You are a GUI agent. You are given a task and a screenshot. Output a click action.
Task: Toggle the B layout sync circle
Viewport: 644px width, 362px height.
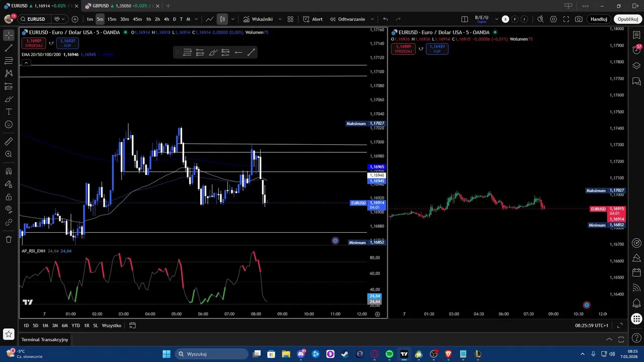[x=506, y=19]
